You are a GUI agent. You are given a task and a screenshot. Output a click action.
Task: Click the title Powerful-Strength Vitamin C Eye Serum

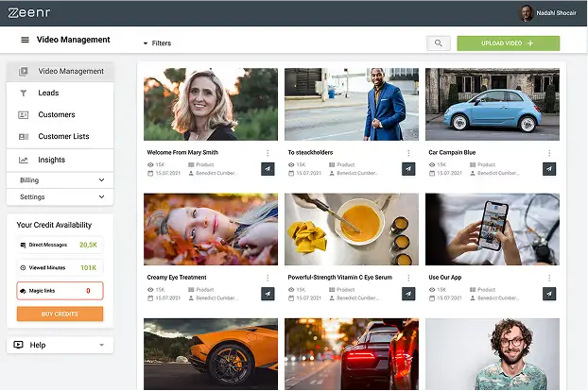[x=340, y=278]
